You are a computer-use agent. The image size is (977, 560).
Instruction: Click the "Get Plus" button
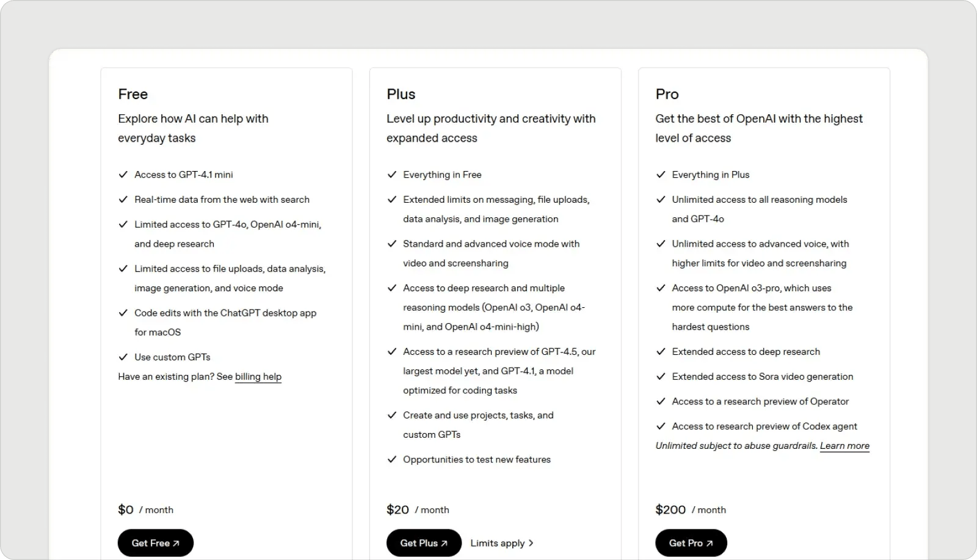click(424, 542)
